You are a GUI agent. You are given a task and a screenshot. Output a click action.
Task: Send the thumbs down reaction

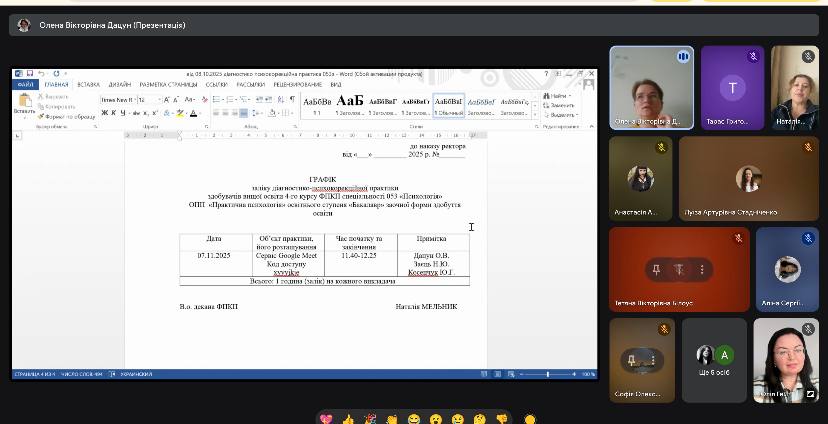[x=502, y=419]
